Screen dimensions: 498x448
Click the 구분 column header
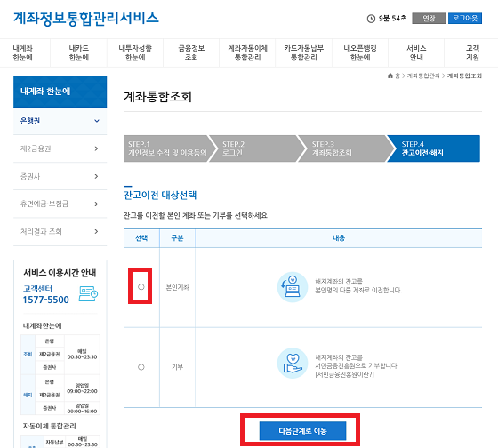[x=177, y=238]
